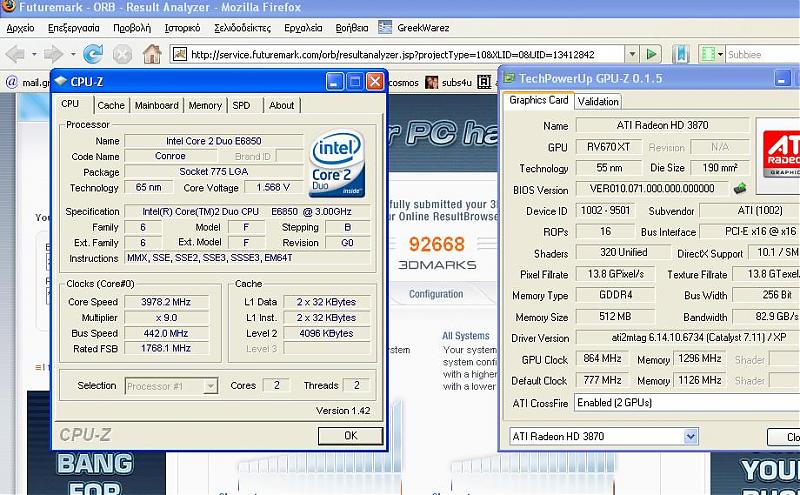Click the green Go arrow beside the address bar

coord(651,54)
